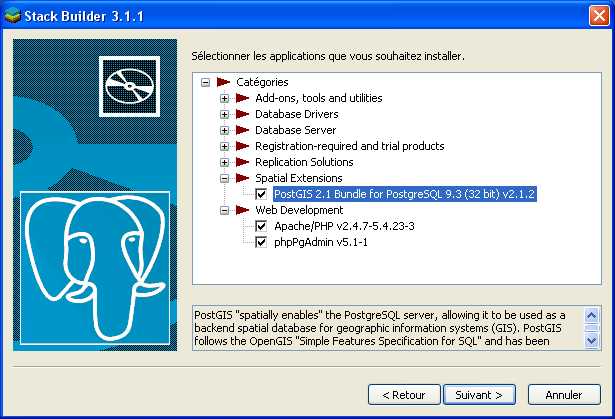
Task: Click red arrow icon beside Add-ons, tools and utilities
Action: coord(242,98)
